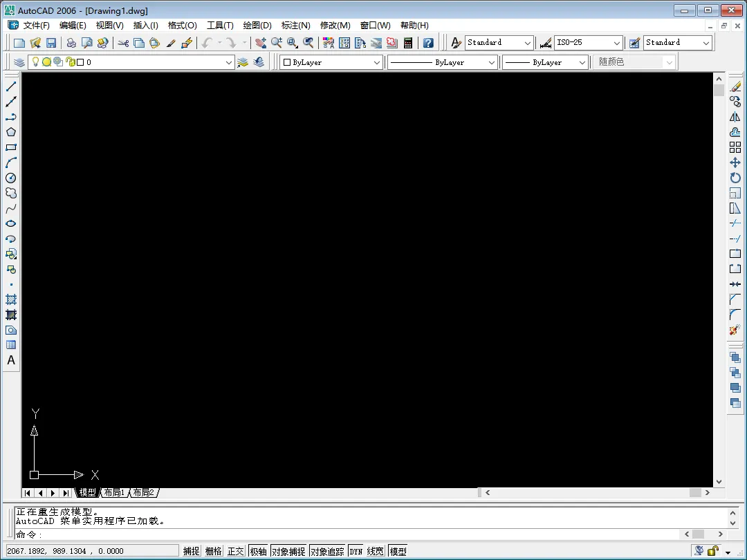Switch to the 布局1 layout tab
Image resolution: width=747 pixels, height=560 pixels.
(x=114, y=492)
